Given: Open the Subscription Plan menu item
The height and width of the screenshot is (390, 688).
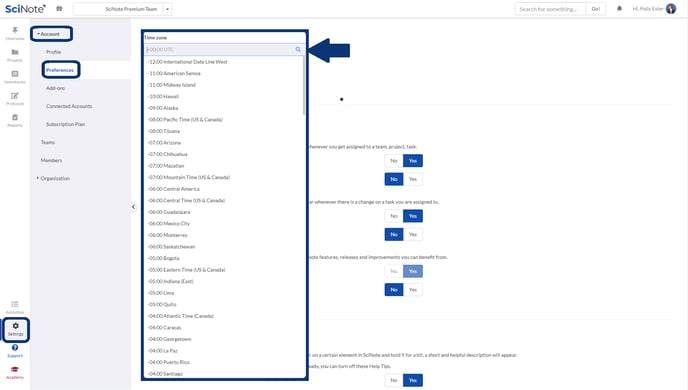Looking at the screenshot, I should point(65,124).
